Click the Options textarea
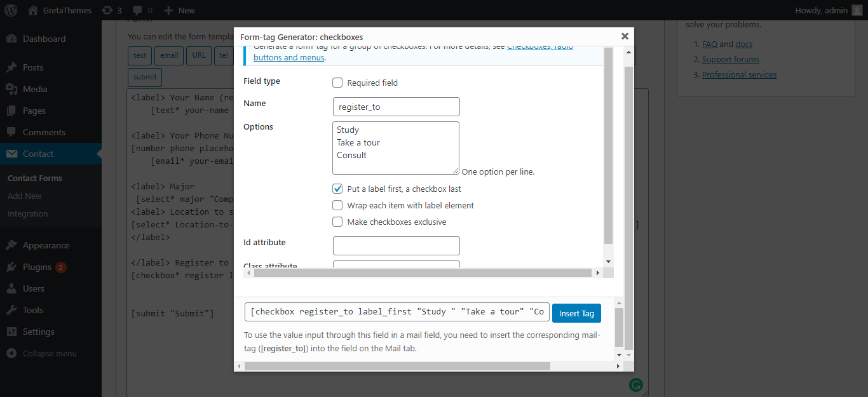 click(396, 148)
